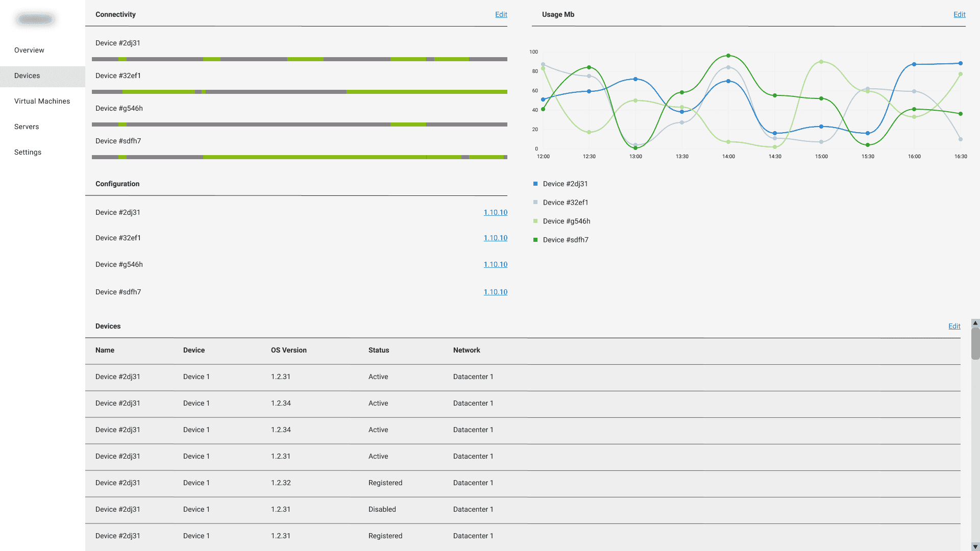
Task: Open version 1.10.10 for Device #g546h
Action: [495, 264]
